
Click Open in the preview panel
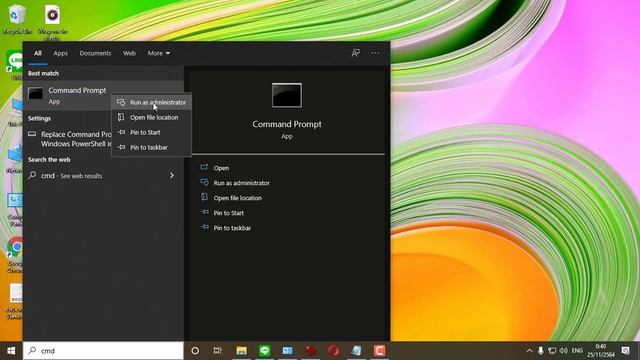pos(221,168)
